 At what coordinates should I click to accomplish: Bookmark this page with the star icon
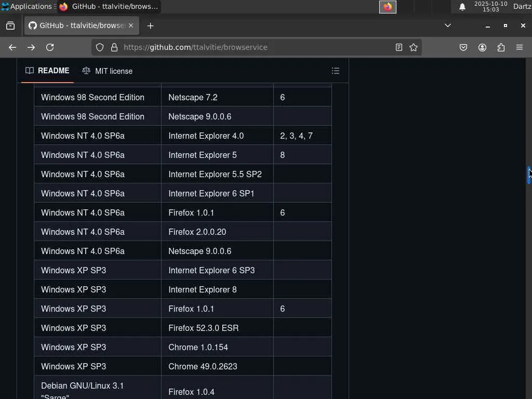(414, 47)
